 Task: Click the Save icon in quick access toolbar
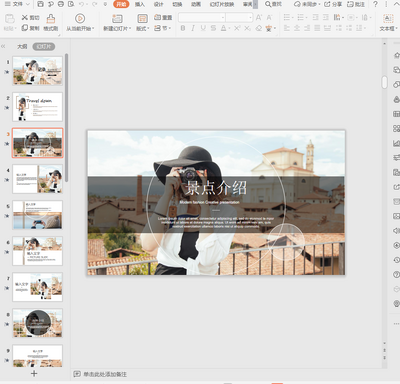pyautogui.click(x=40, y=4)
